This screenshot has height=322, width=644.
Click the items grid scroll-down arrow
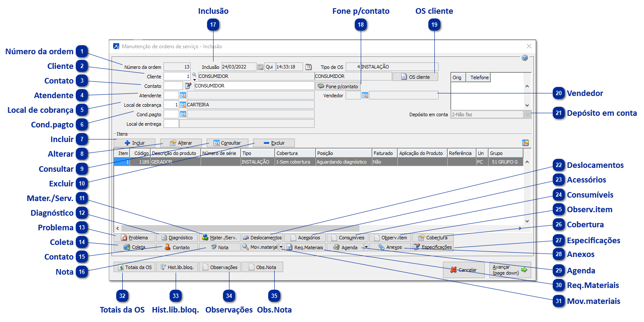(x=527, y=221)
